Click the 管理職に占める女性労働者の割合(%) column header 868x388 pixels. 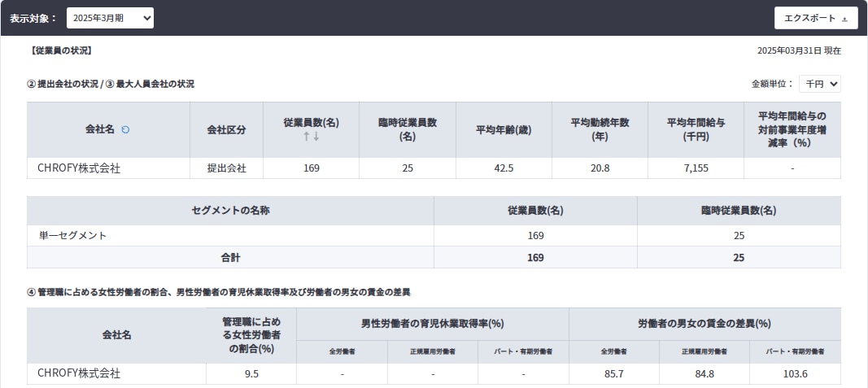click(x=251, y=335)
